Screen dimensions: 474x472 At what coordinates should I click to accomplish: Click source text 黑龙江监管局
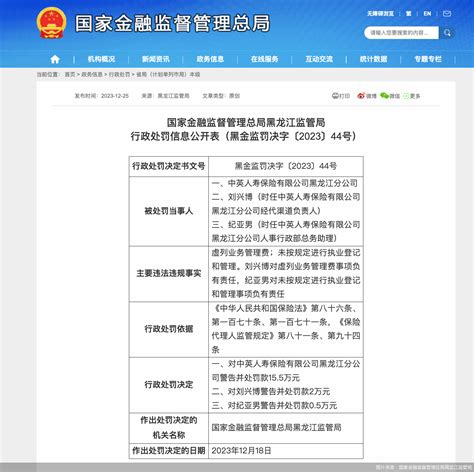(173, 96)
